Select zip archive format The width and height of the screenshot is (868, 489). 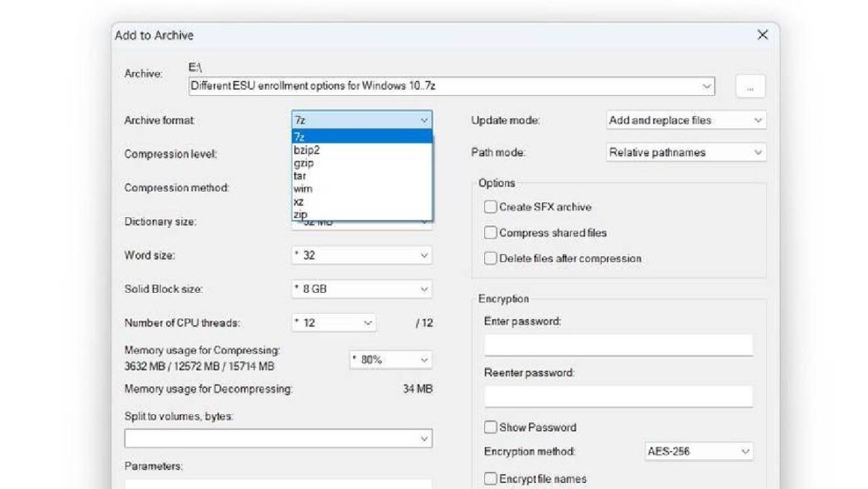(362, 214)
